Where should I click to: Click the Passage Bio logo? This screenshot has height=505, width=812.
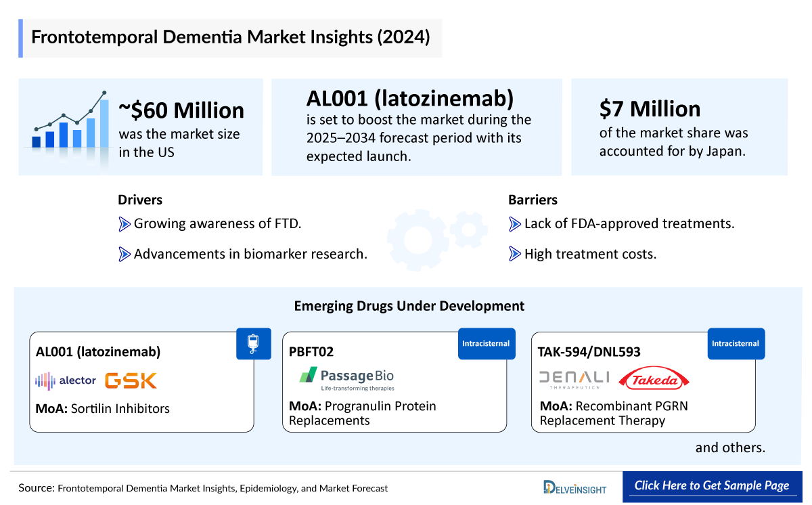[x=346, y=377]
